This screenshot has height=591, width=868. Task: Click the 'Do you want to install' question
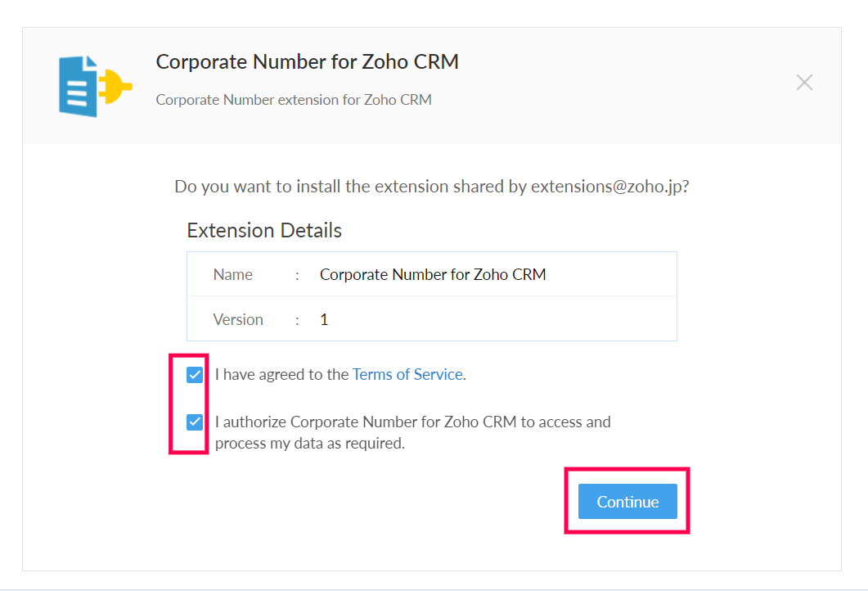pyautogui.click(x=352, y=187)
